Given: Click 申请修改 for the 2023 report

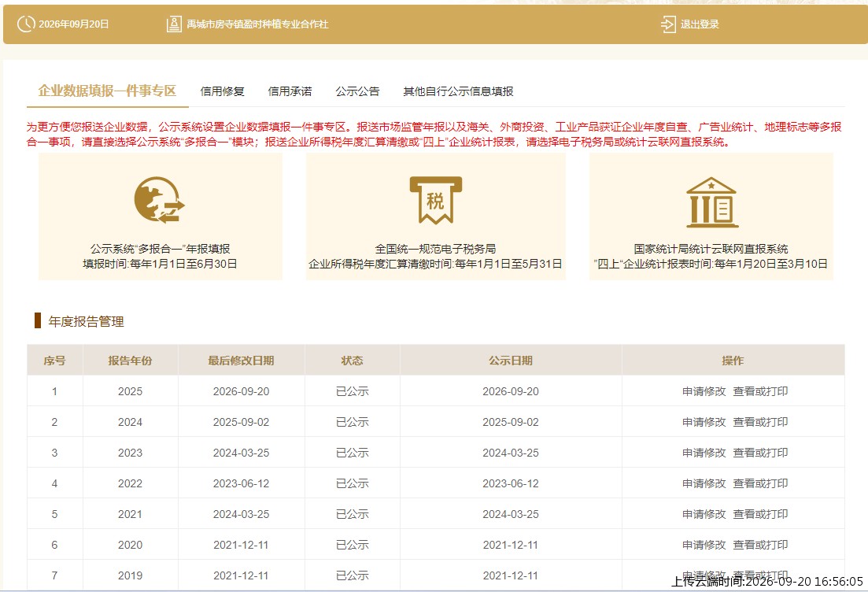Looking at the screenshot, I should pos(704,453).
